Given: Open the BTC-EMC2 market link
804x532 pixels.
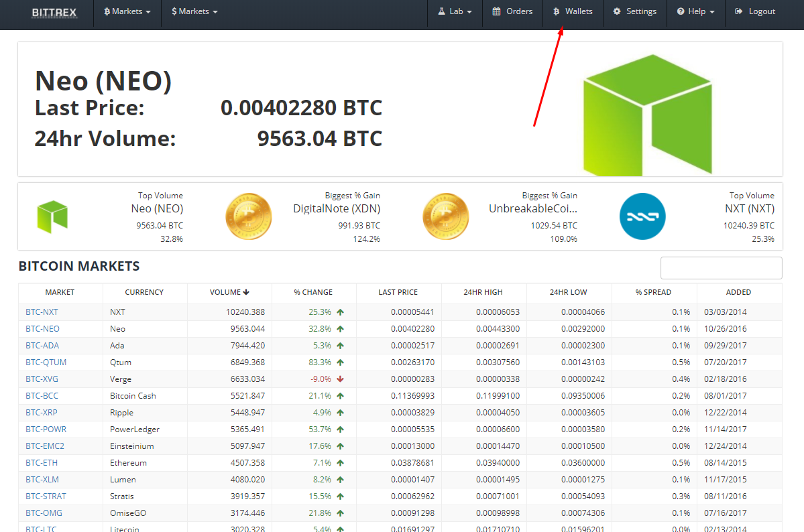Looking at the screenshot, I should click(x=45, y=446).
